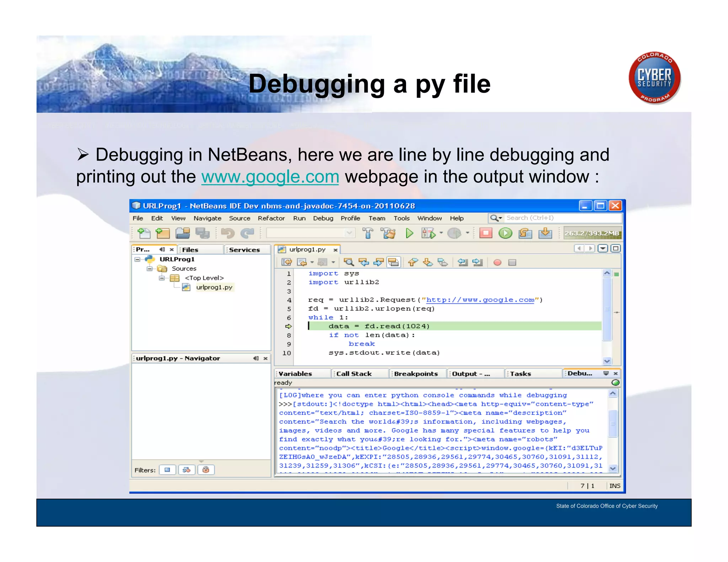Click the Open Project folder icon
The height and width of the screenshot is (562, 728).
click(183, 233)
